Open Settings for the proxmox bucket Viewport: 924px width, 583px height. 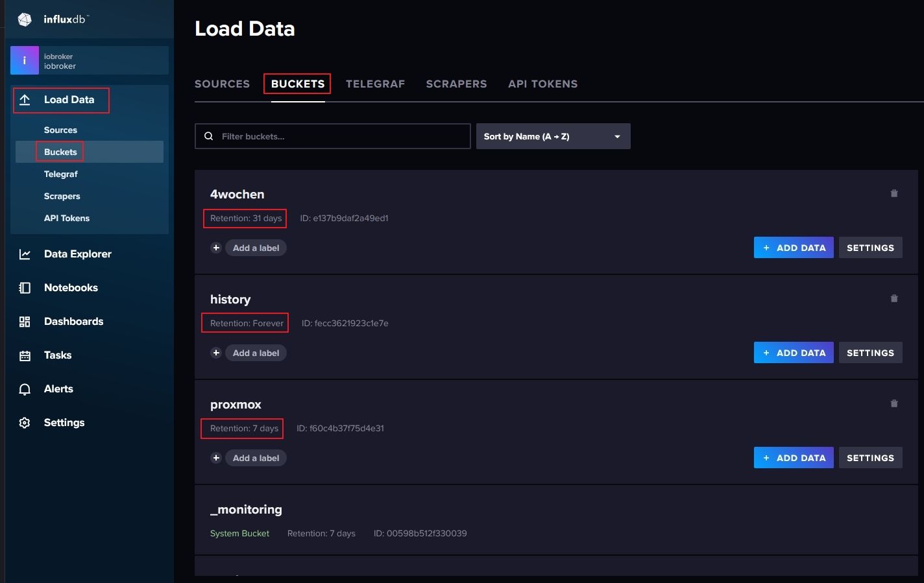[870, 458]
